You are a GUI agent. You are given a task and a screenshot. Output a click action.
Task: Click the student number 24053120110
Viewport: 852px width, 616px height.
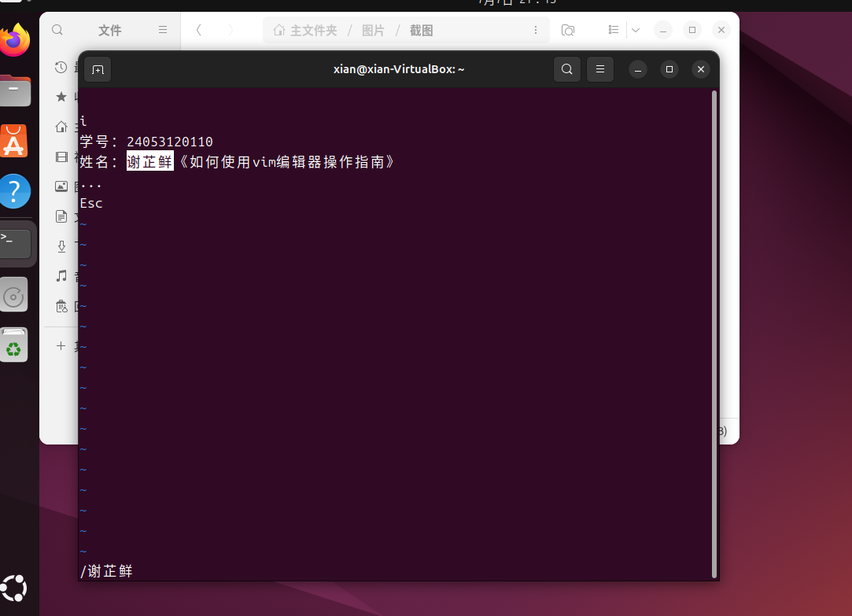point(169,142)
